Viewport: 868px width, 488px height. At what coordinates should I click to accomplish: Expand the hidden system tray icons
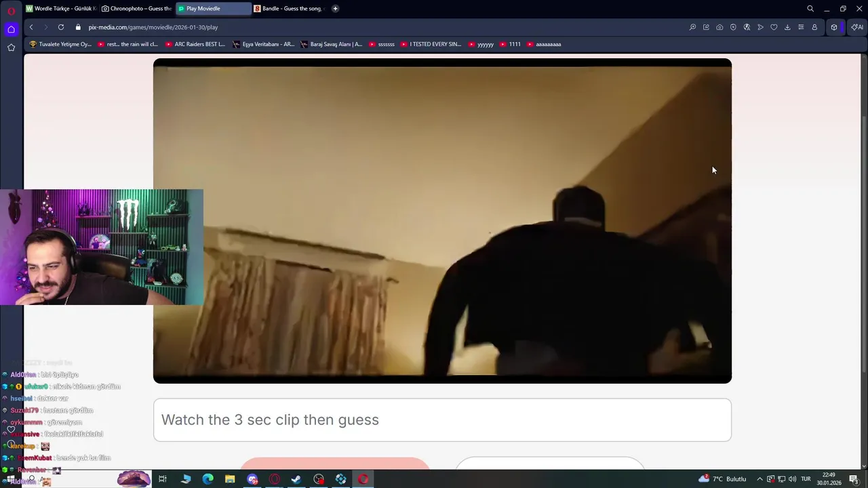point(759,479)
